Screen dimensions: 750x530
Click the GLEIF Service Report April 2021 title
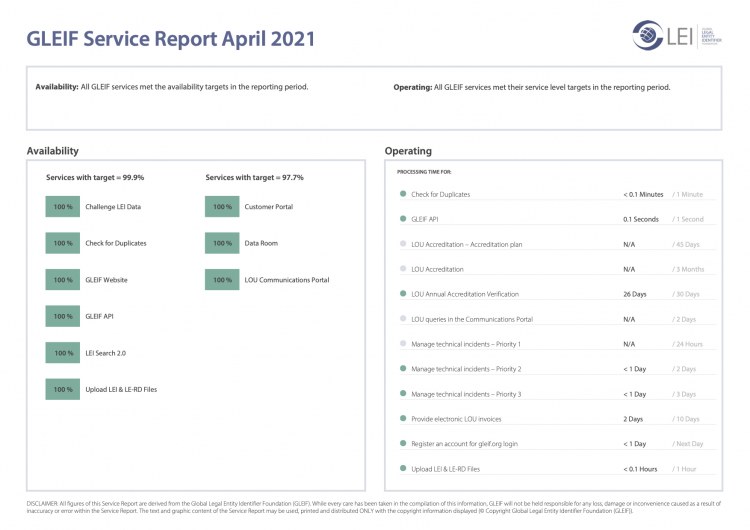click(170, 39)
